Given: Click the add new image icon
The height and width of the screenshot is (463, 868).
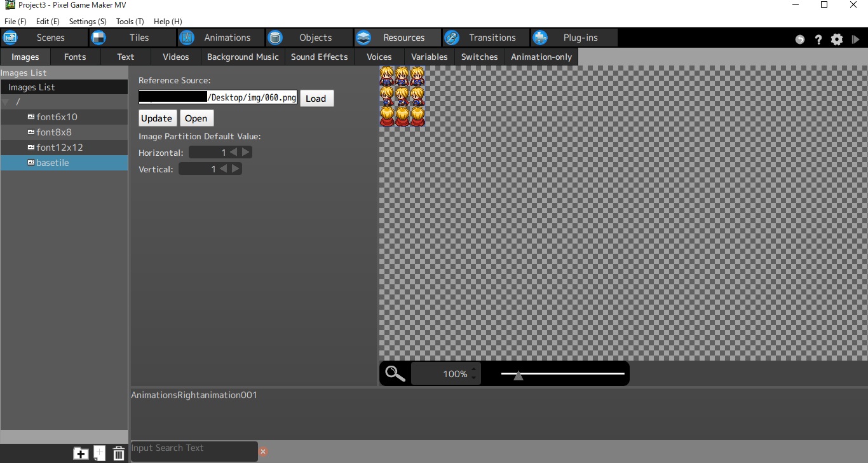Looking at the screenshot, I should coord(100,453).
